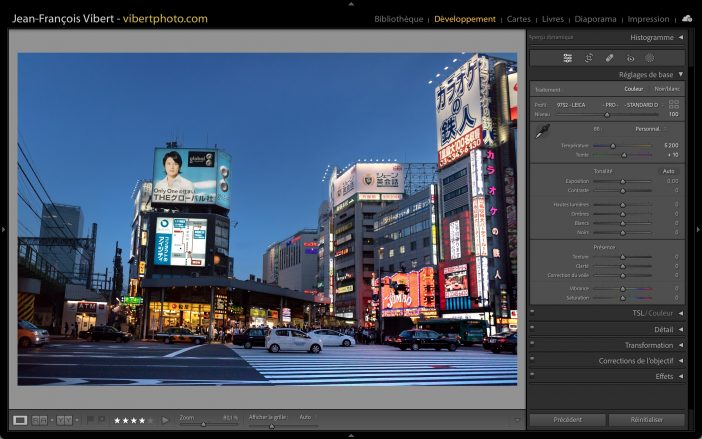Expand the Effets panel
The image size is (702, 439).
[x=680, y=377]
